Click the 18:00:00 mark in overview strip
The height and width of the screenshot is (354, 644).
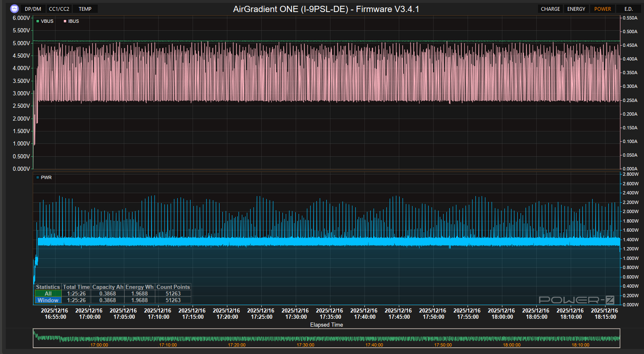[511, 345]
